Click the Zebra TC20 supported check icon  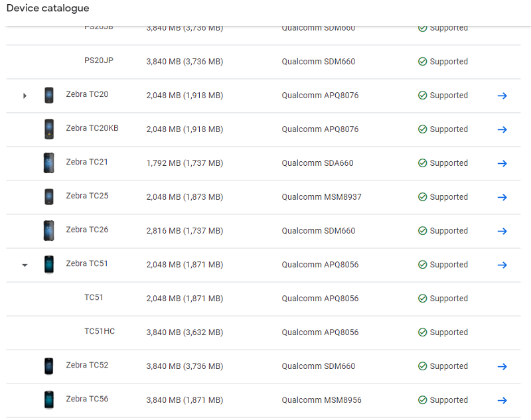(422, 96)
